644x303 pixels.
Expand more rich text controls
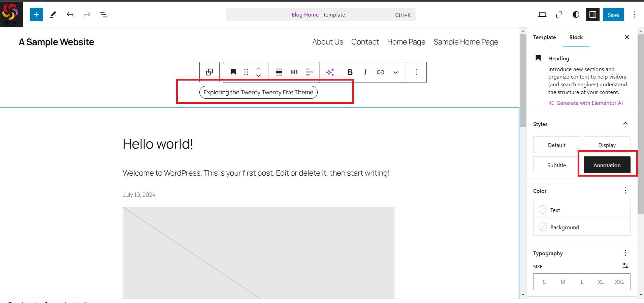(x=396, y=72)
